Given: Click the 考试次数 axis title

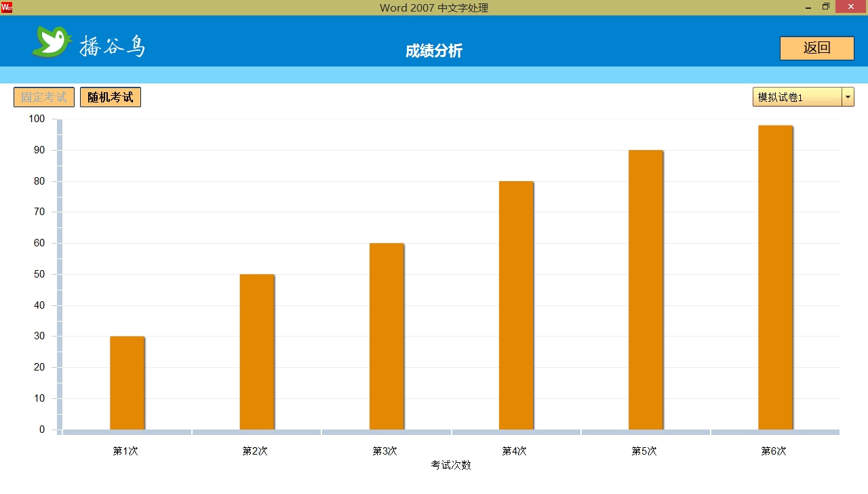Looking at the screenshot, I should 451,465.
